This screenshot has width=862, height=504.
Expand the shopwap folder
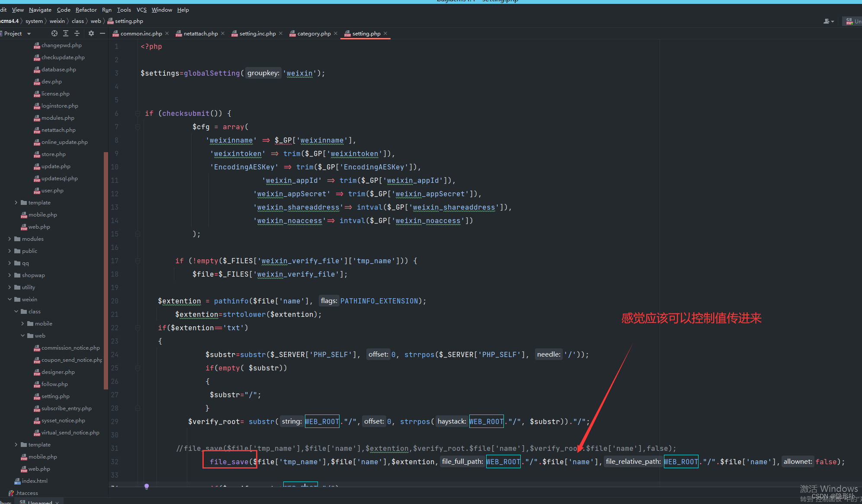[x=10, y=275]
